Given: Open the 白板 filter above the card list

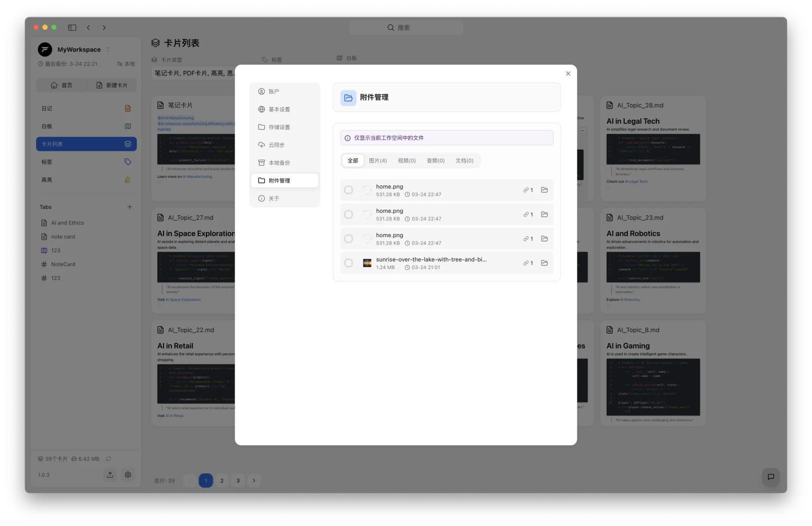Looking at the screenshot, I should tap(347, 58).
